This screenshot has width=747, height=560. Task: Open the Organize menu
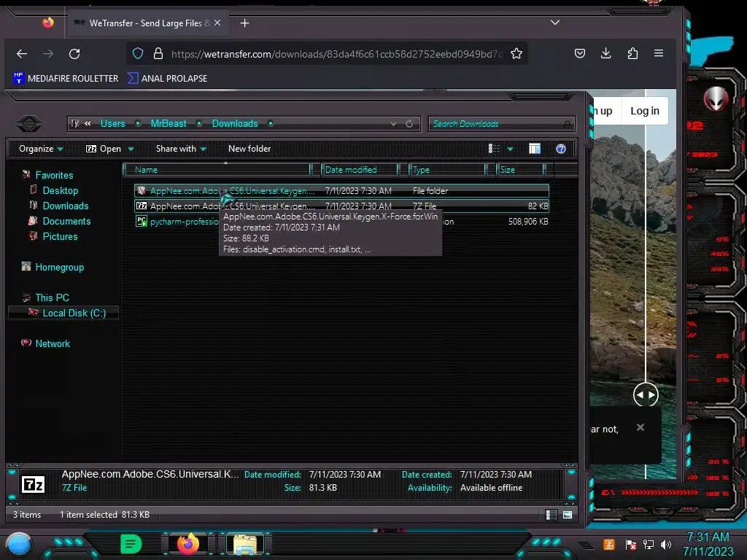(41, 149)
